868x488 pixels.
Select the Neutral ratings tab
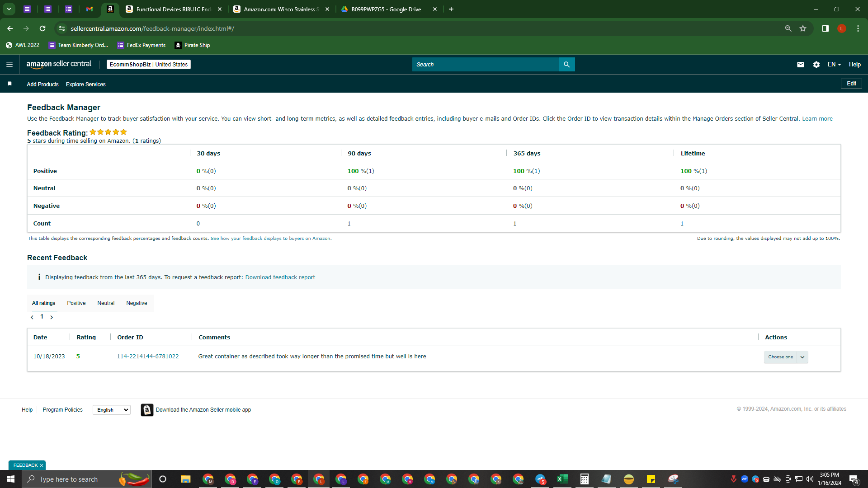coord(106,303)
